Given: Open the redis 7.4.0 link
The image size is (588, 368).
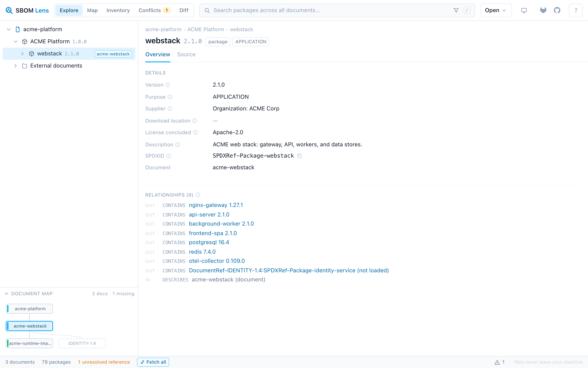Looking at the screenshot, I should coord(202,252).
